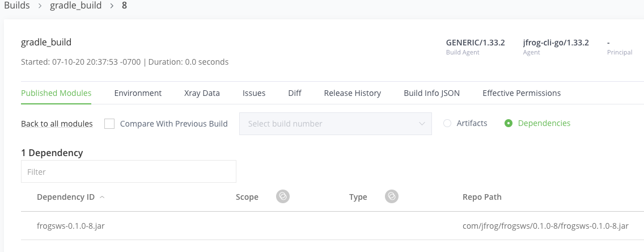Switch to the Environment tab

tap(138, 93)
